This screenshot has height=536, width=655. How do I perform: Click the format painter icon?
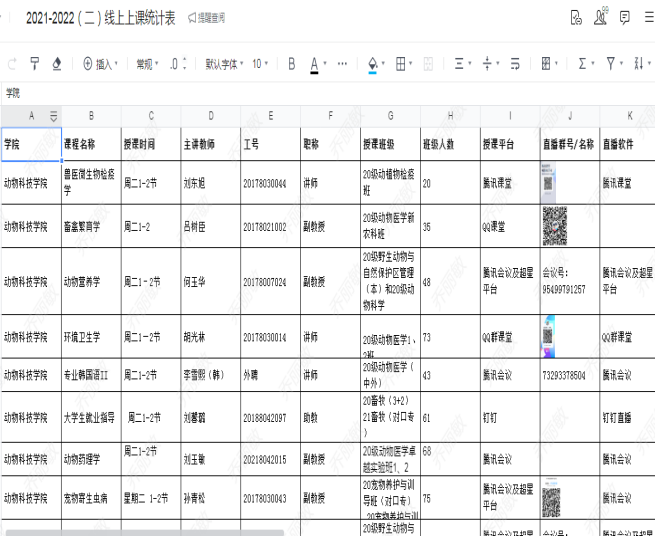pyautogui.click(x=34, y=64)
